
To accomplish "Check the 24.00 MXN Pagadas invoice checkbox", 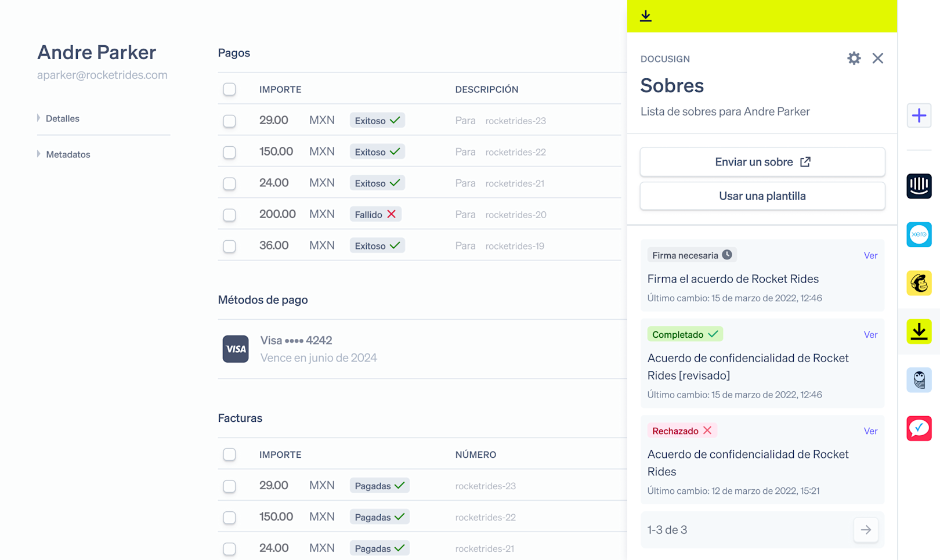I will pyautogui.click(x=229, y=548).
